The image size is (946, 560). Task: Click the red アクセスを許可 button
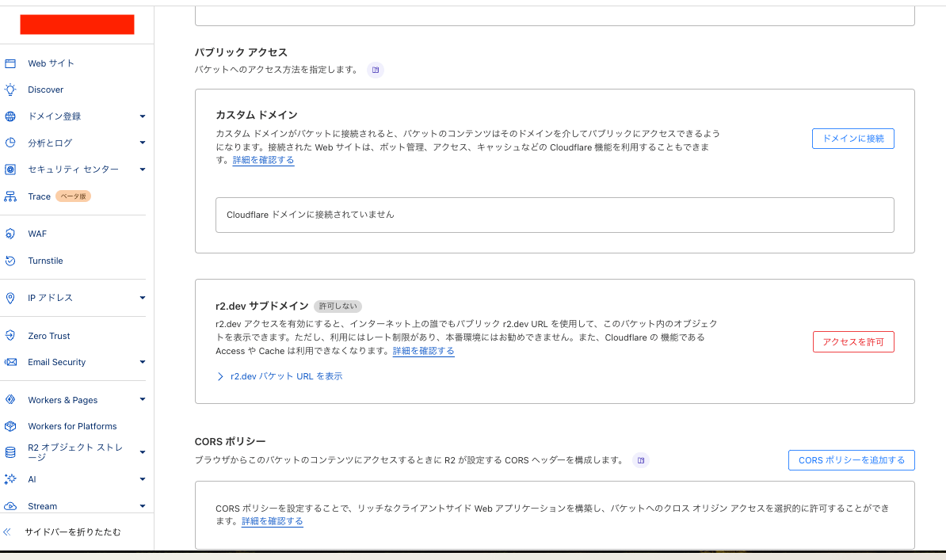pyautogui.click(x=853, y=342)
